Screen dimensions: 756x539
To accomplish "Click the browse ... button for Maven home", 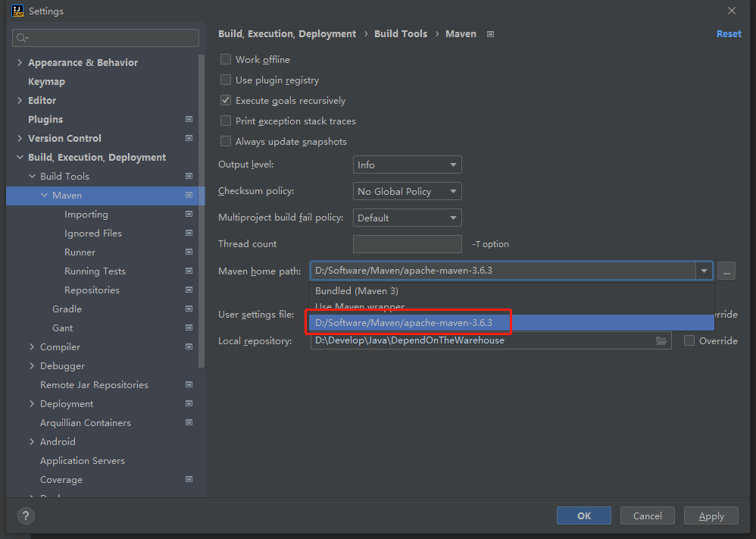I will (726, 271).
